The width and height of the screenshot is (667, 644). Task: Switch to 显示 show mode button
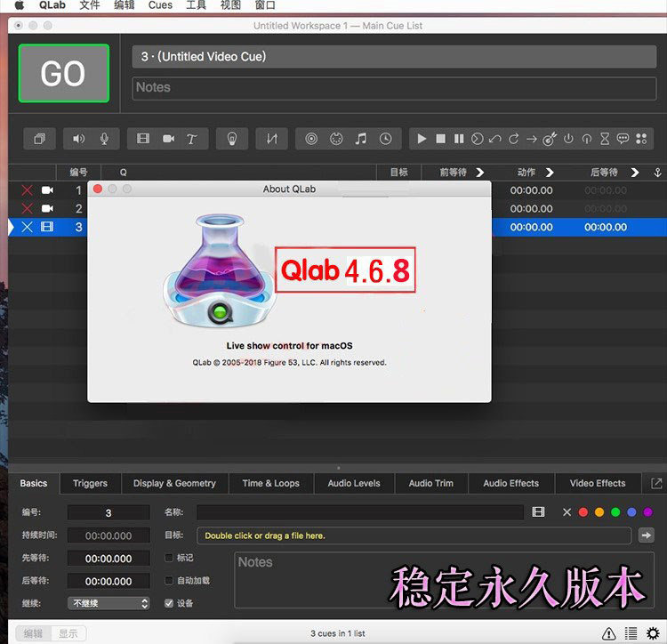(68, 633)
